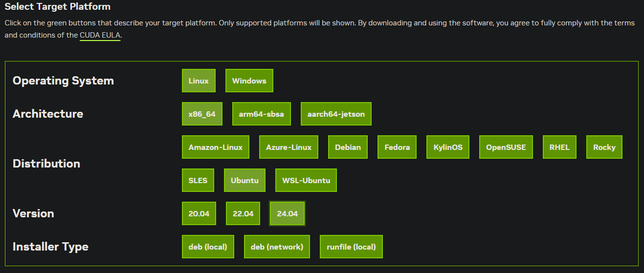This screenshot has height=273, width=644.
Task: Select SLES distribution button
Action: click(198, 180)
